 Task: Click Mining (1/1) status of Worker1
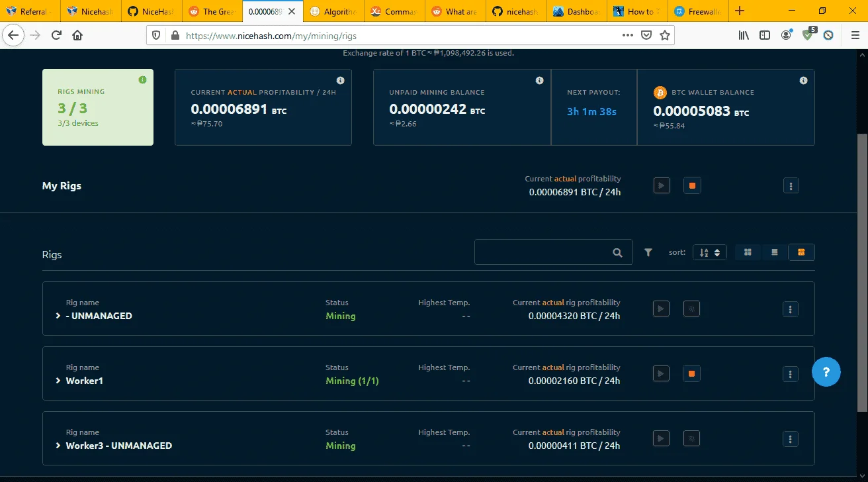tap(352, 381)
